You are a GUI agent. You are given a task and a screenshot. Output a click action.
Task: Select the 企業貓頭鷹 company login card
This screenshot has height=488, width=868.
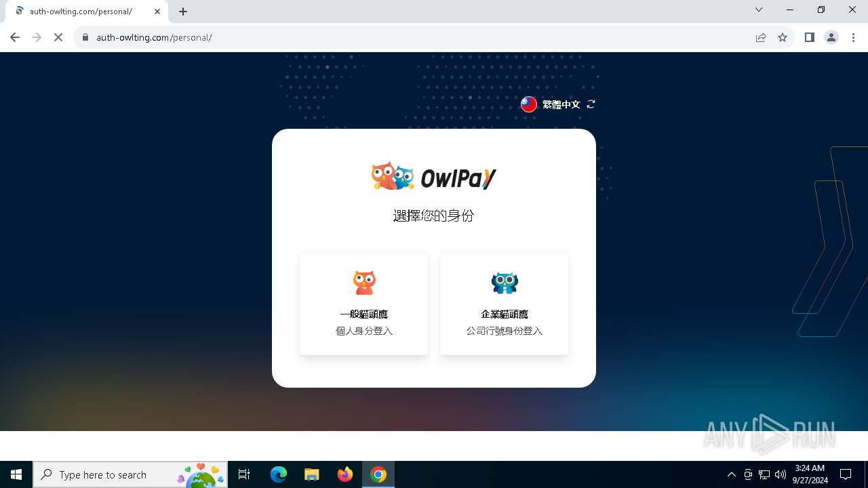coord(504,304)
